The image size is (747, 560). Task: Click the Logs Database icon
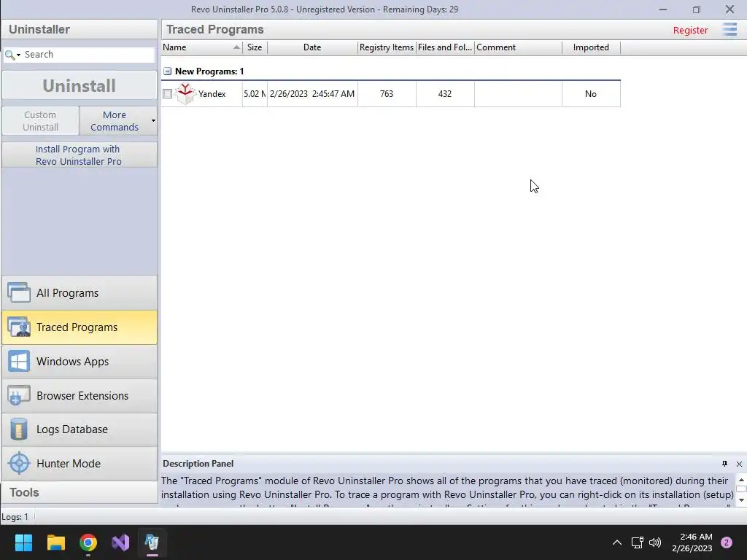(x=19, y=429)
